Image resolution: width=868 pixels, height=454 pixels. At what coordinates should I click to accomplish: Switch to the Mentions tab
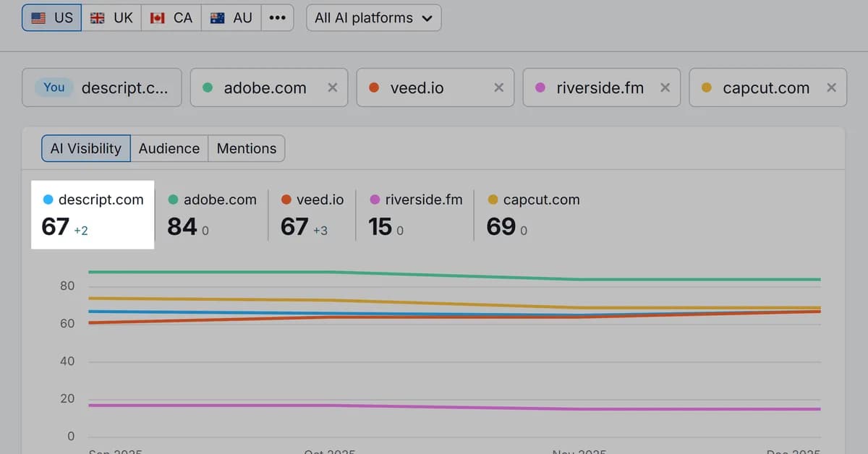(247, 148)
